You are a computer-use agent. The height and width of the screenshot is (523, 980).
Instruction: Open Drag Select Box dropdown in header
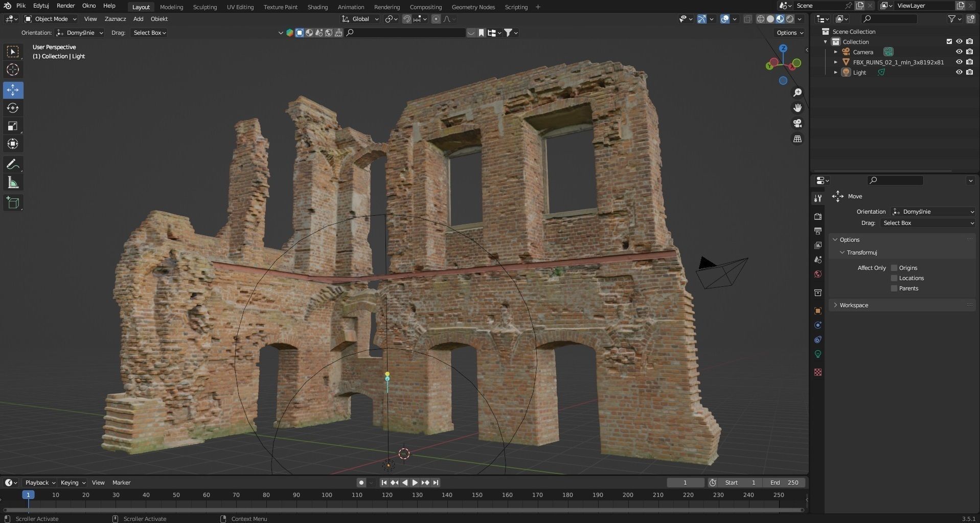point(149,33)
